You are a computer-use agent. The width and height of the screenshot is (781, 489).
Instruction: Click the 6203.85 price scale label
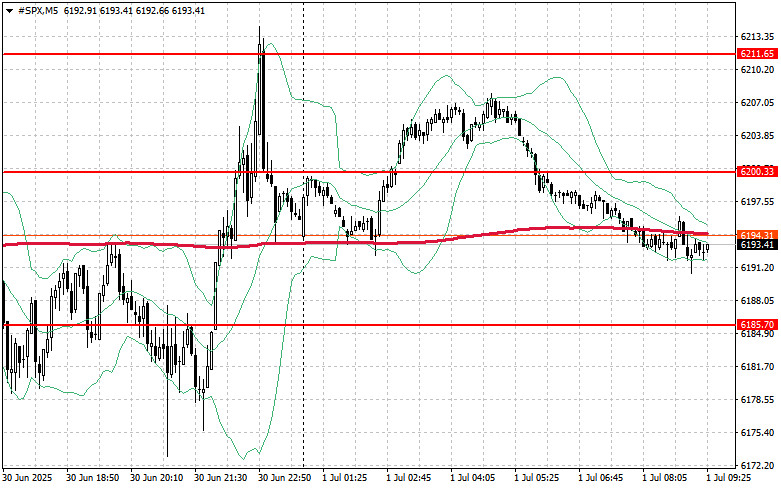coord(756,136)
